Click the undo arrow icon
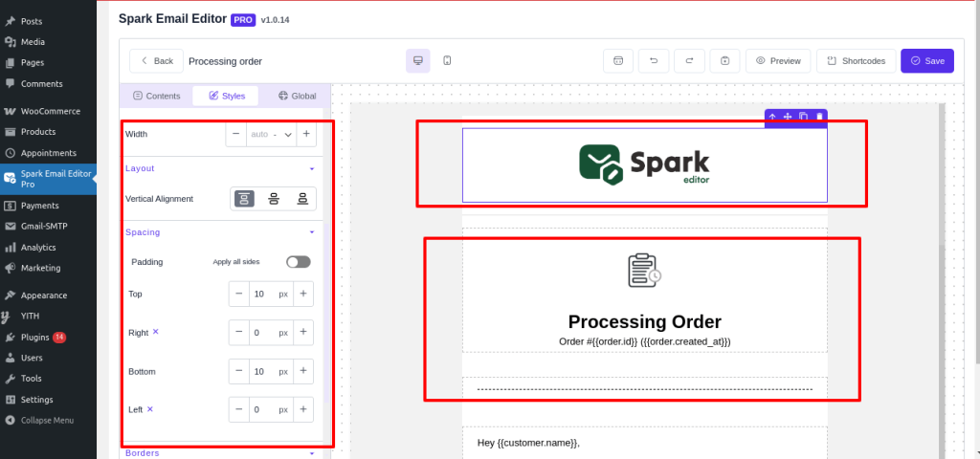 654,60
